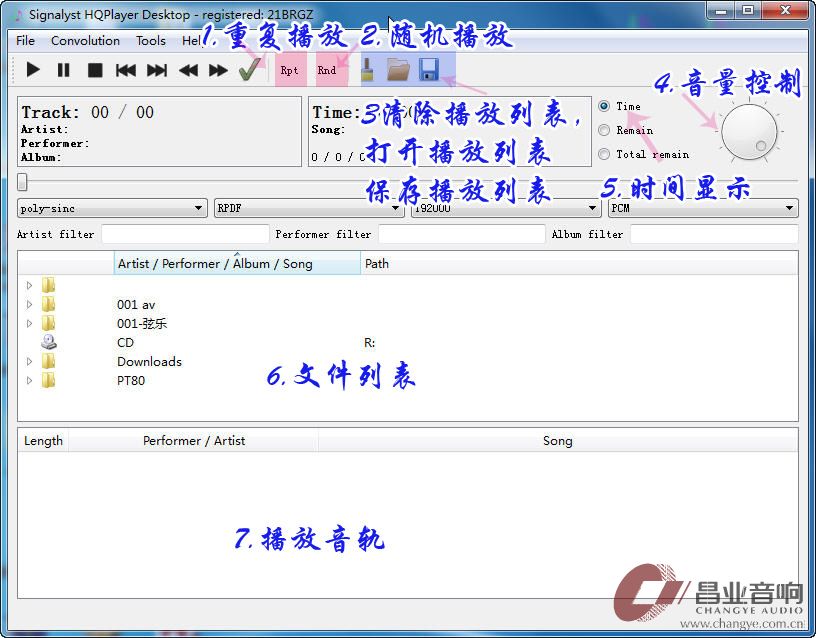Select the Time radio button
816x638 pixels.
(x=604, y=106)
